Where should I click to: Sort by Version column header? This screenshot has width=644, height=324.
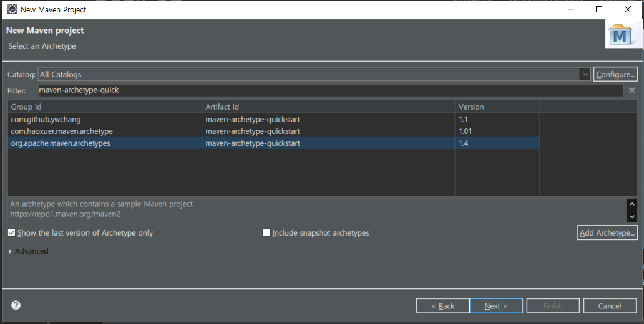click(497, 107)
